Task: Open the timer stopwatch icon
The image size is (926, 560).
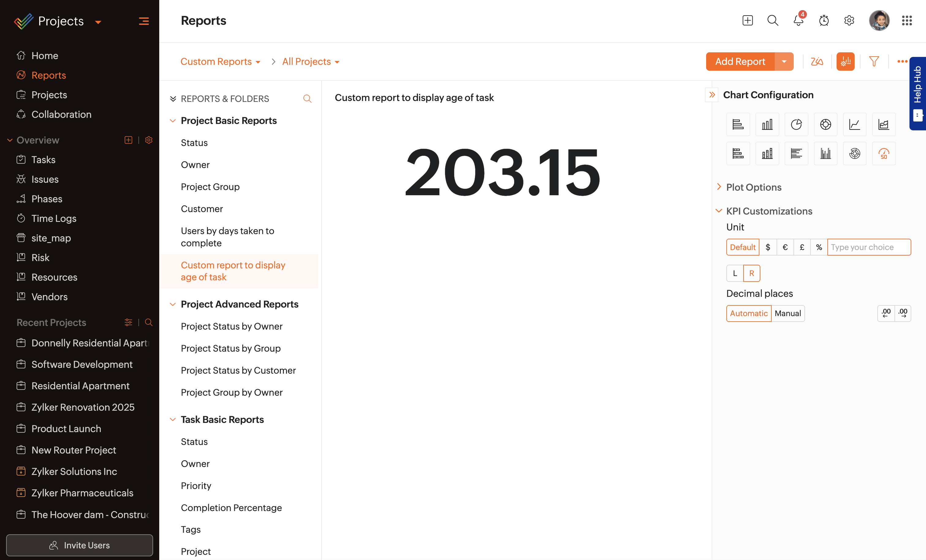Action: click(x=823, y=20)
